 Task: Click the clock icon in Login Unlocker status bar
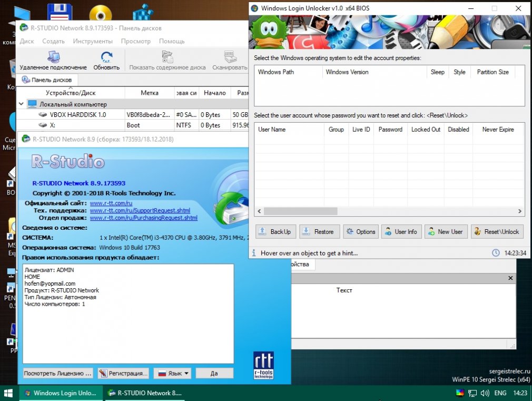(x=496, y=253)
